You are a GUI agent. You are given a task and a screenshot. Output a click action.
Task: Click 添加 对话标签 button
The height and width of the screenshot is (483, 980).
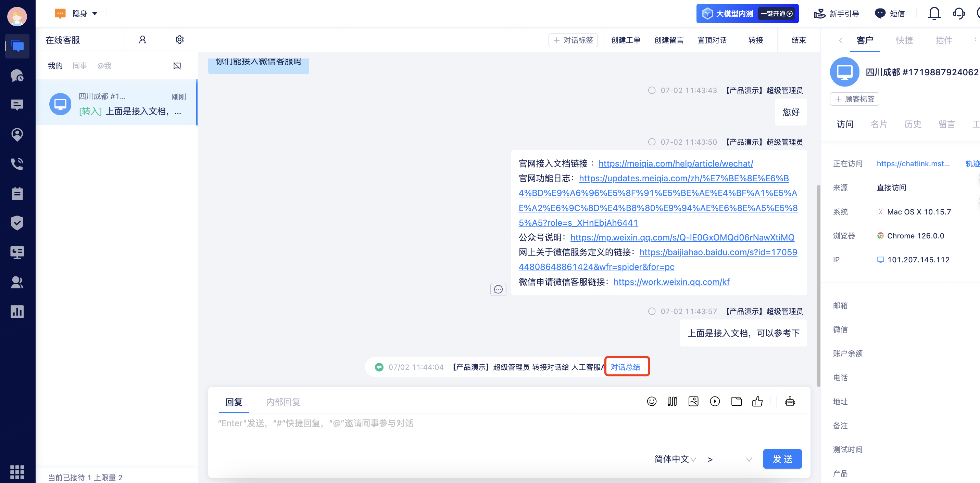point(573,40)
